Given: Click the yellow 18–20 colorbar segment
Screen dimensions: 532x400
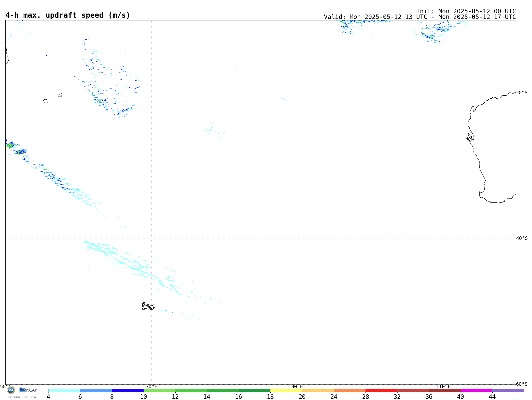Looking at the screenshot, I should (286, 391).
